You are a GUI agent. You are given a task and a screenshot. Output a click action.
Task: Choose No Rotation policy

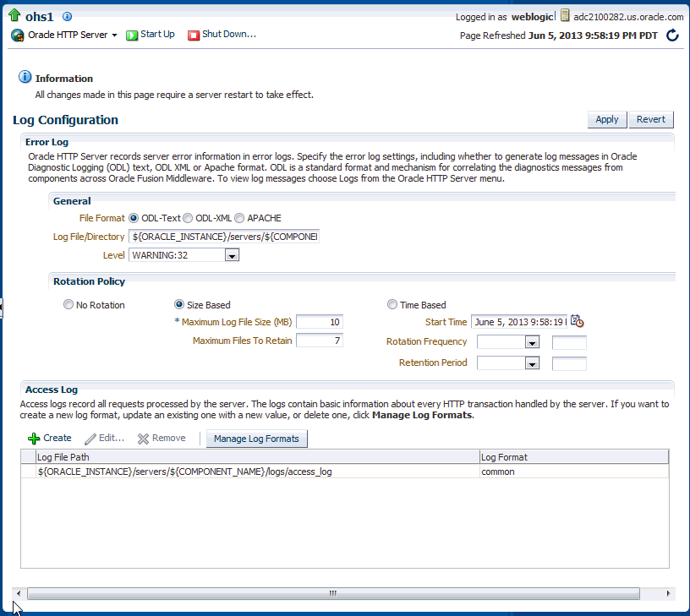tap(68, 305)
